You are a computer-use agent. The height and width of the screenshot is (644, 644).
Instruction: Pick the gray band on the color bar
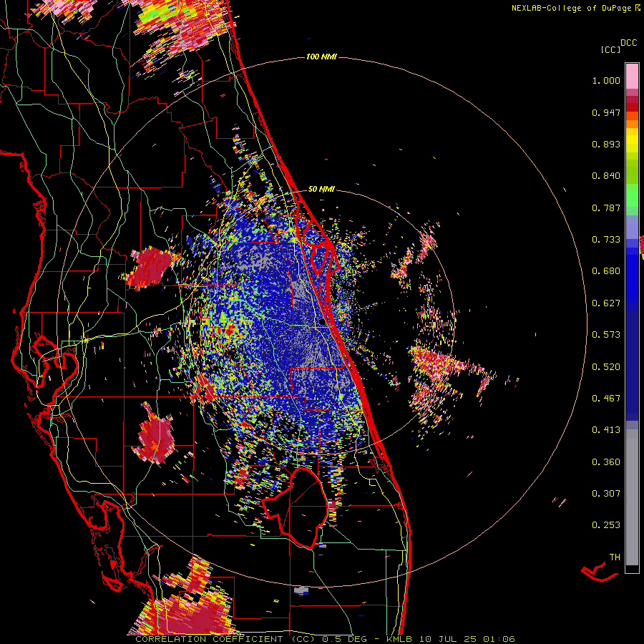coord(632,497)
